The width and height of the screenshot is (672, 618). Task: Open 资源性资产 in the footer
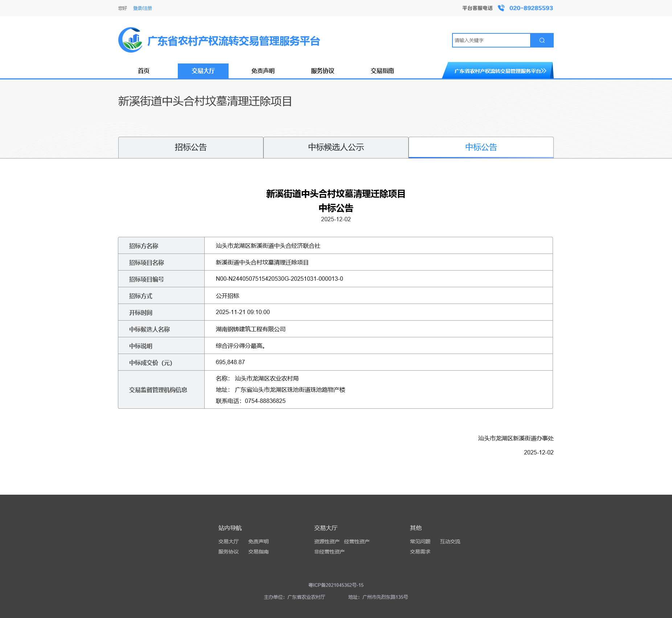click(326, 541)
